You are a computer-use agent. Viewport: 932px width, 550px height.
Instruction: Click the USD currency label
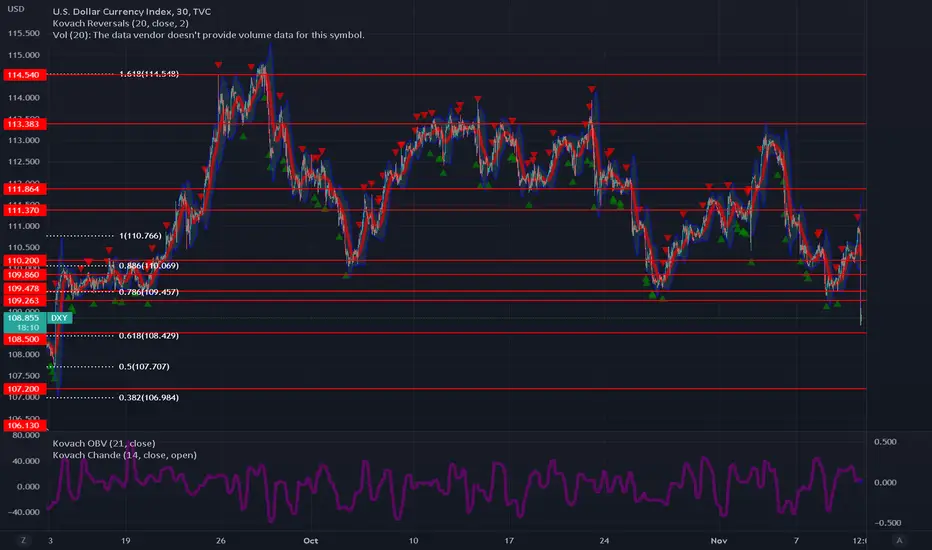click(16, 9)
